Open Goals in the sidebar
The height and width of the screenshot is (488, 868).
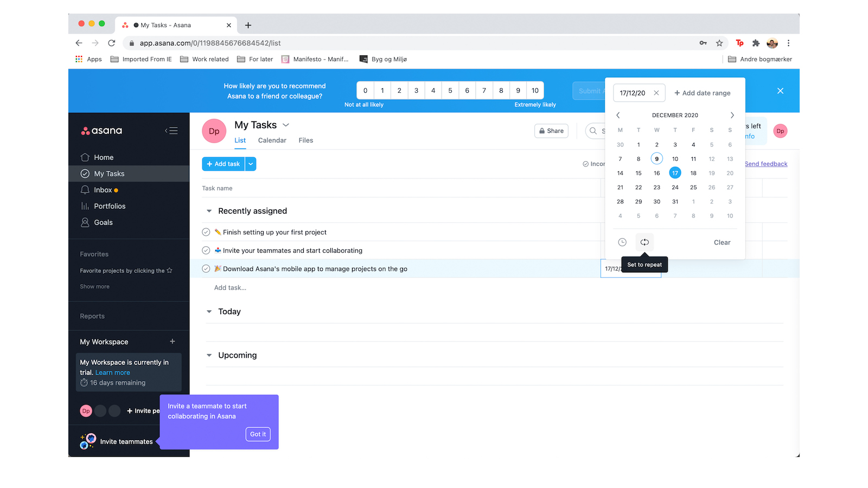coord(102,222)
